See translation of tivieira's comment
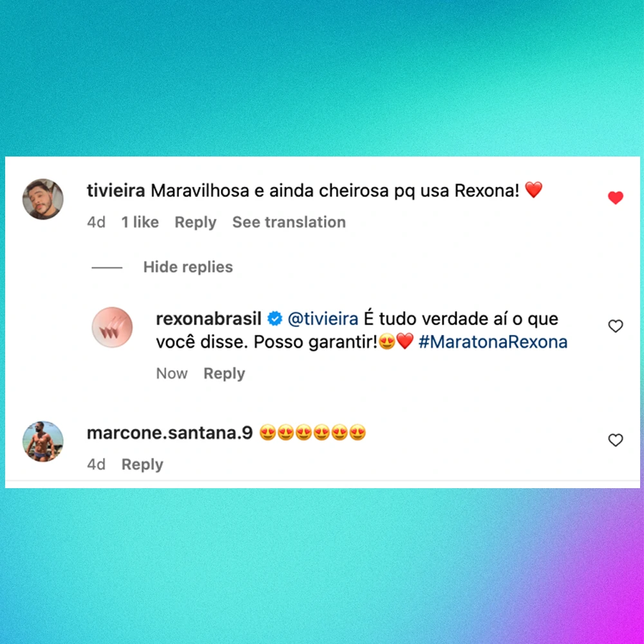The height and width of the screenshot is (644, 644). (x=289, y=222)
